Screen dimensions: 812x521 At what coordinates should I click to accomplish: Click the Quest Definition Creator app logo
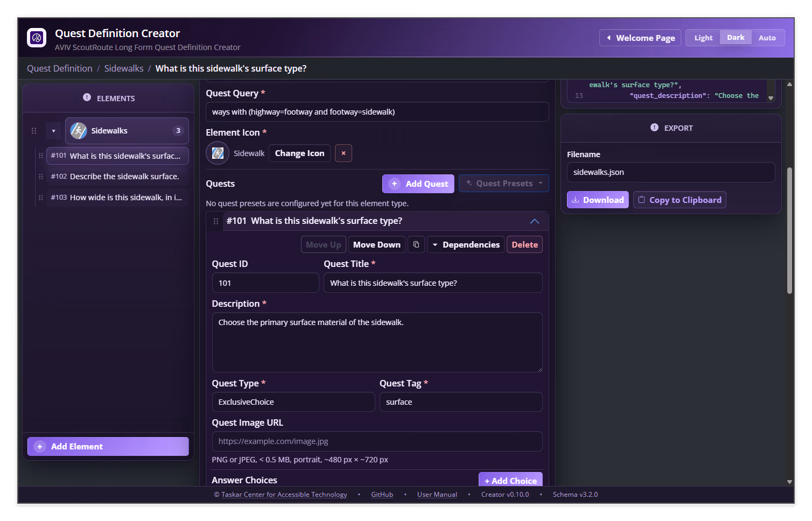(37, 38)
